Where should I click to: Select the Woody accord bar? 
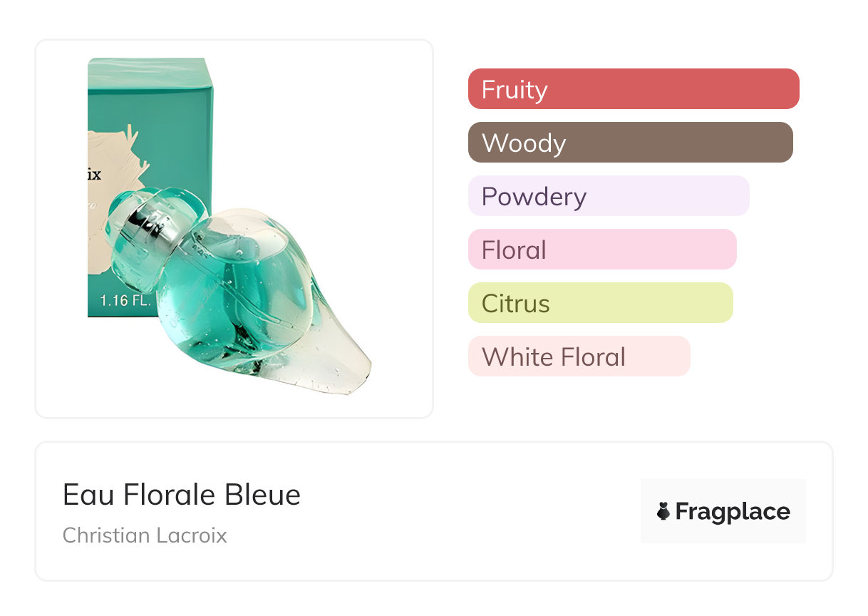pyautogui.click(x=631, y=143)
